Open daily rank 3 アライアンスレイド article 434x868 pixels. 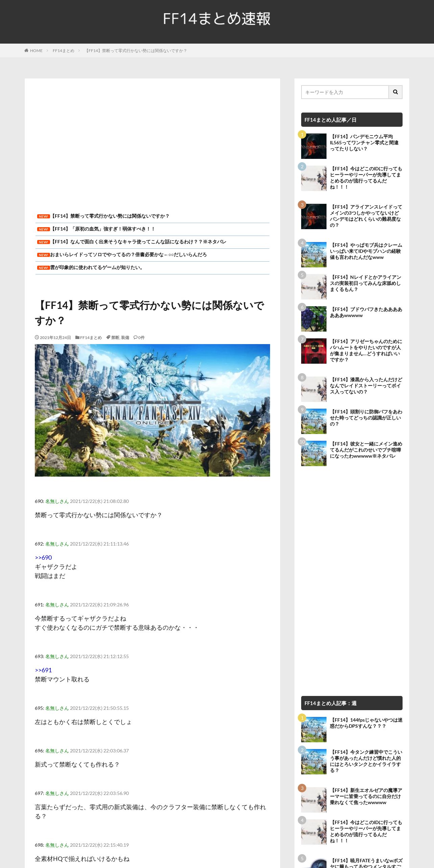[x=366, y=216]
